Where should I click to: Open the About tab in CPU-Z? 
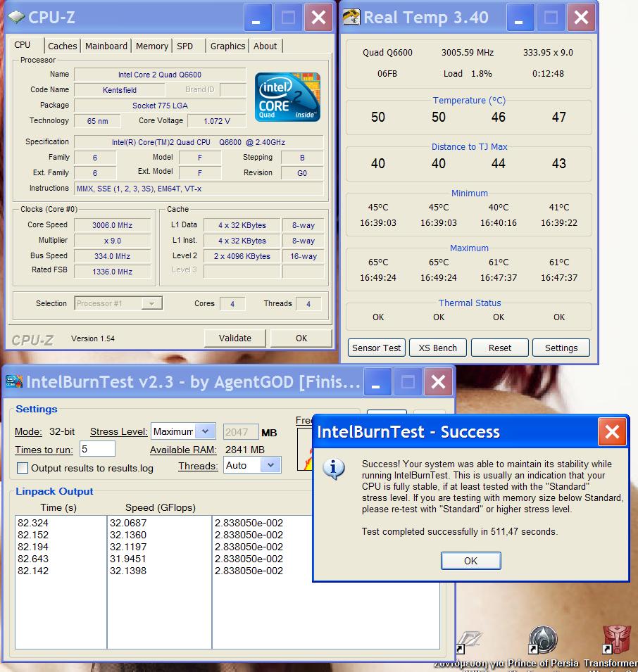click(265, 46)
